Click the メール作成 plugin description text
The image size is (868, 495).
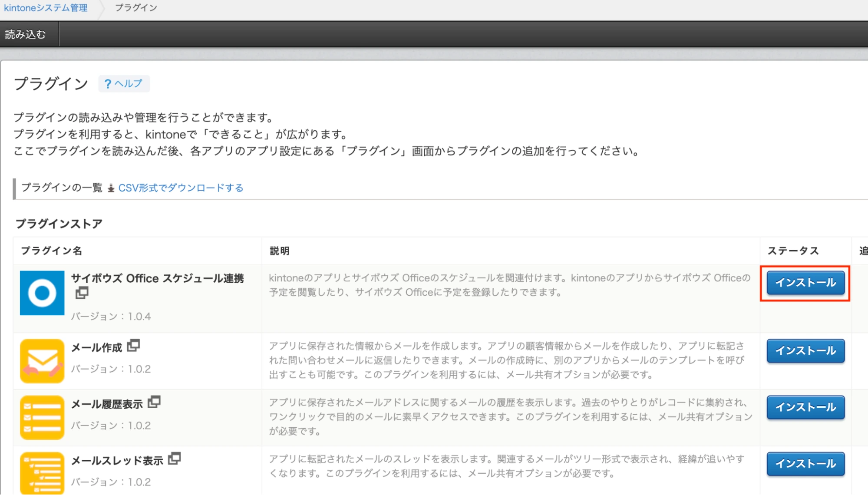tap(507, 360)
